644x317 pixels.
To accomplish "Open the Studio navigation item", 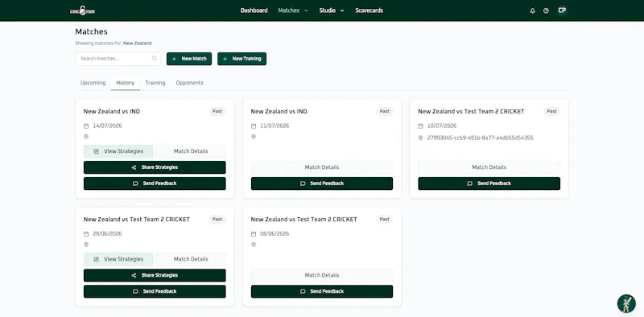I will [328, 10].
